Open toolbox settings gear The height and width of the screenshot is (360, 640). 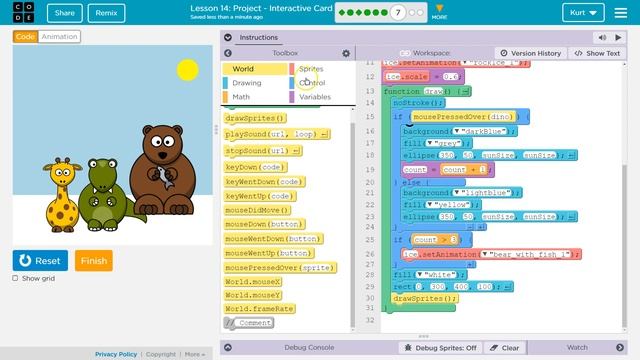(346, 53)
